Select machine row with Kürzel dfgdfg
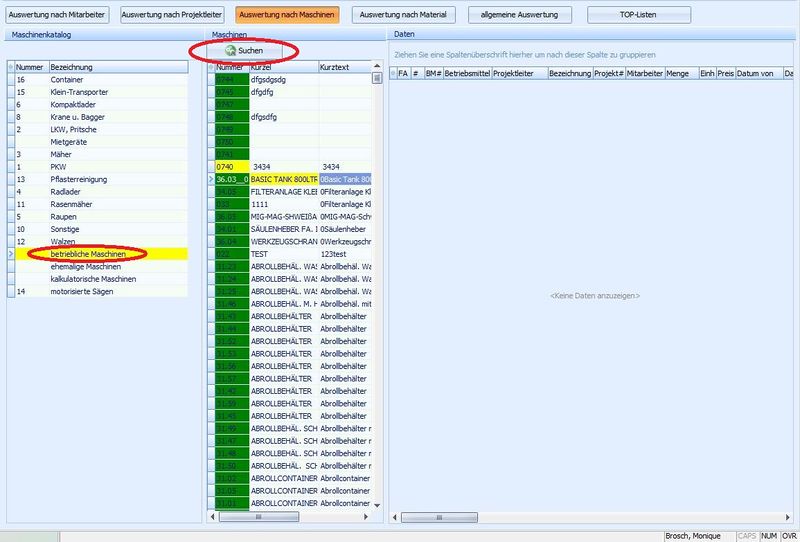The image size is (800, 542). tap(290, 92)
